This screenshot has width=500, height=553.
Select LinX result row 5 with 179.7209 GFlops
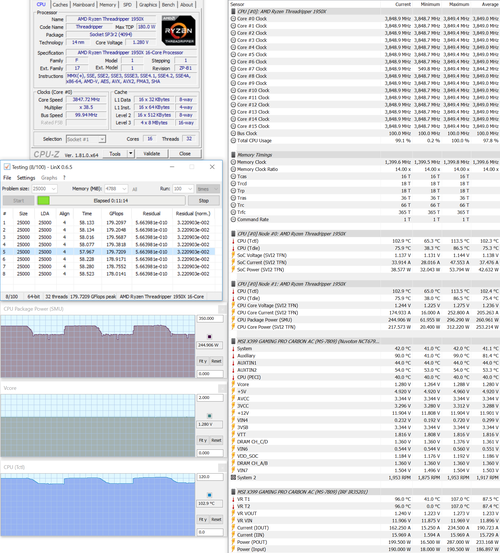click(108, 252)
